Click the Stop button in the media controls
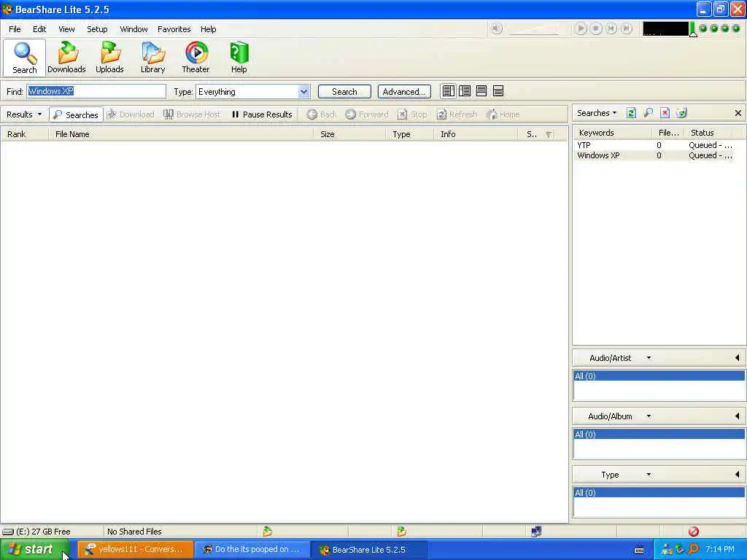747x560 pixels. (x=596, y=28)
